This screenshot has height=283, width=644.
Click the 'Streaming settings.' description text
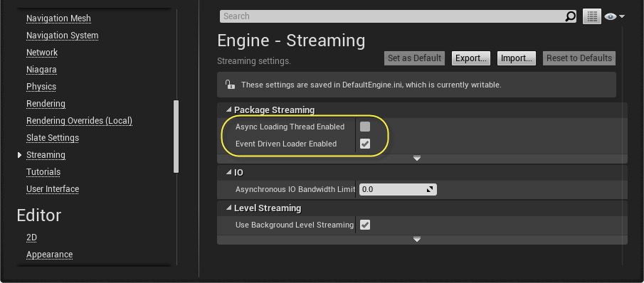[x=254, y=61]
